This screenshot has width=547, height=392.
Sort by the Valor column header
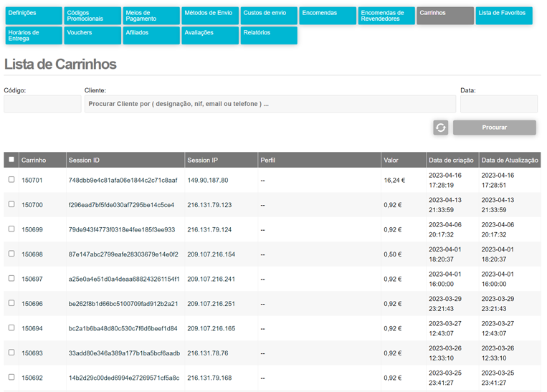click(391, 161)
